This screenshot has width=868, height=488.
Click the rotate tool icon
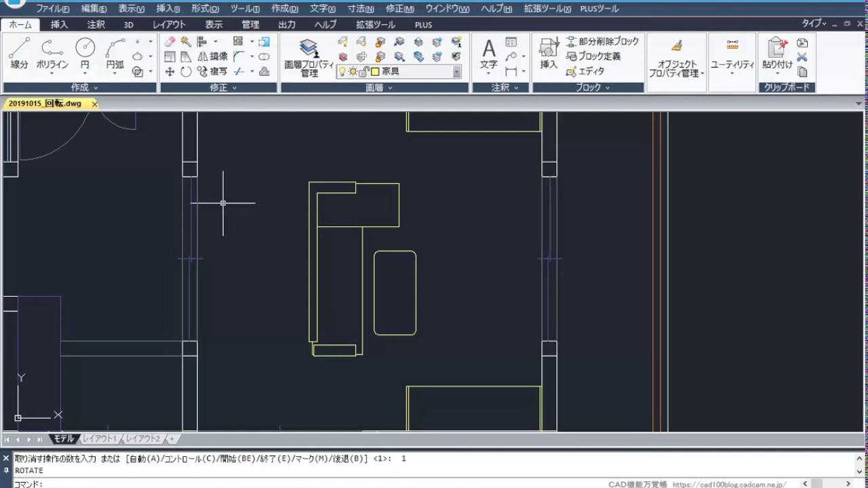(x=186, y=72)
